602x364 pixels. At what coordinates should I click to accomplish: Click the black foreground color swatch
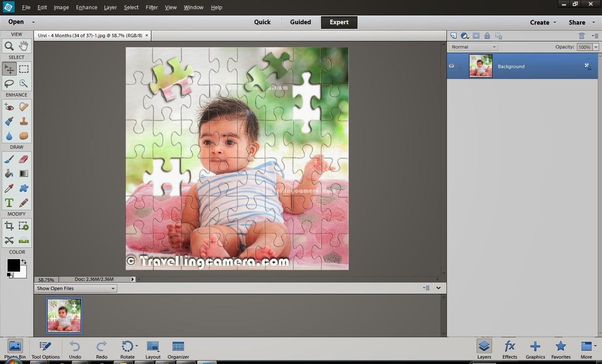13,265
